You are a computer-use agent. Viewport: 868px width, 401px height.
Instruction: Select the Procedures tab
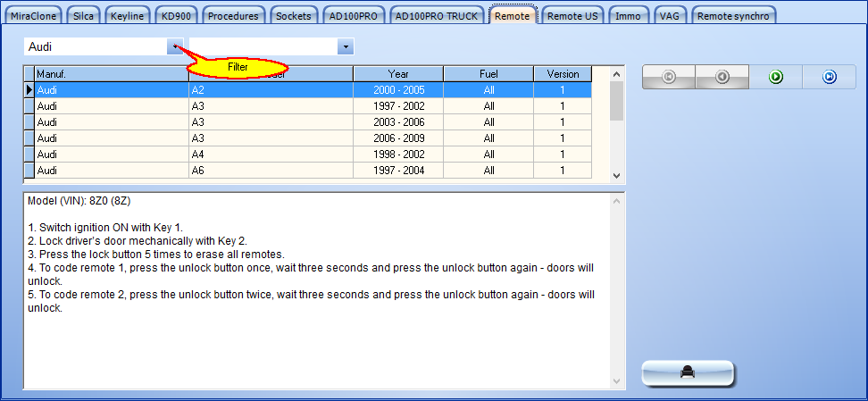click(x=233, y=16)
